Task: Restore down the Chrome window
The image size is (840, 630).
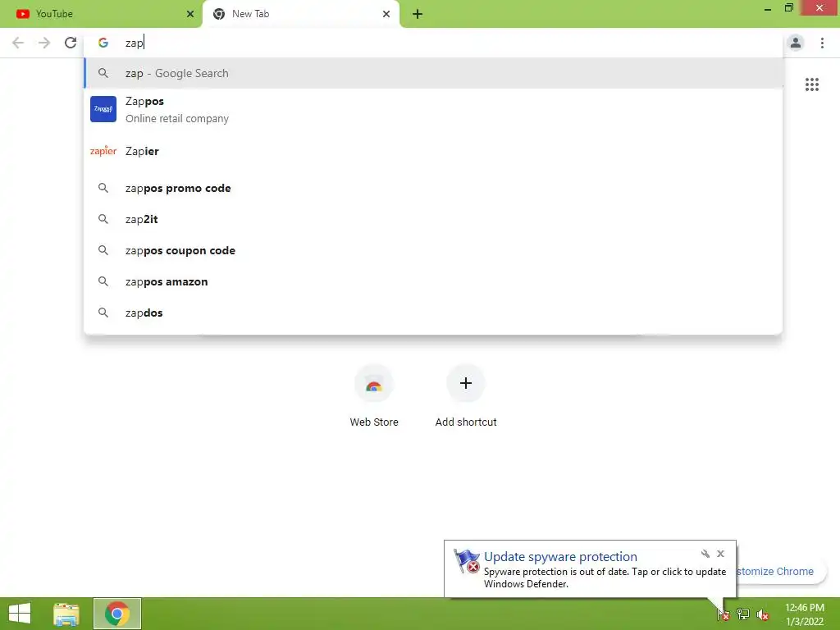Action: point(788,8)
